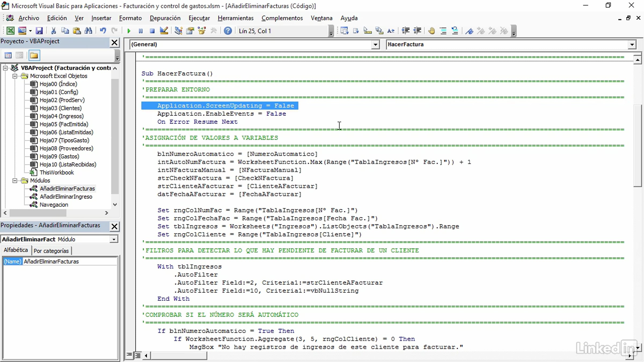Open the (General) object dropdown
This screenshot has width=644, height=362.
[375, 44]
